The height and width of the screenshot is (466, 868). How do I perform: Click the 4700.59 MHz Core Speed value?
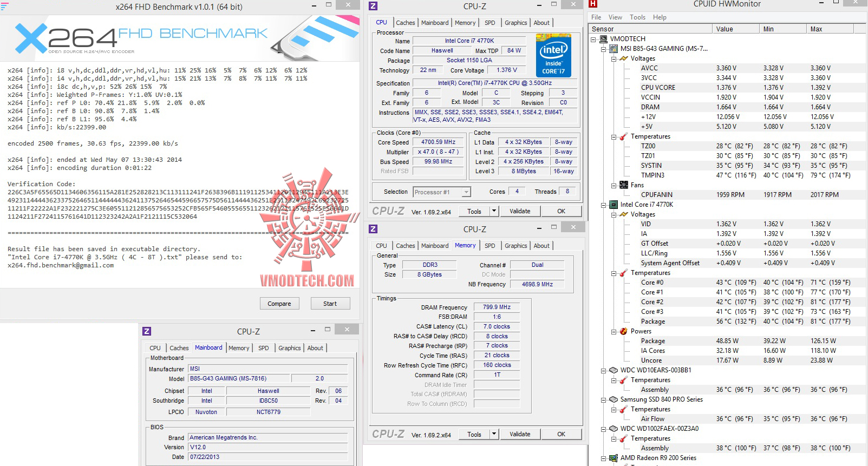coord(439,142)
